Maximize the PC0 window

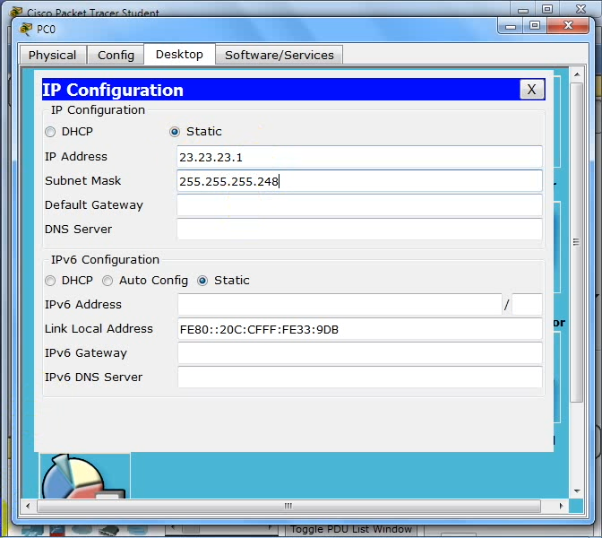(534, 26)
